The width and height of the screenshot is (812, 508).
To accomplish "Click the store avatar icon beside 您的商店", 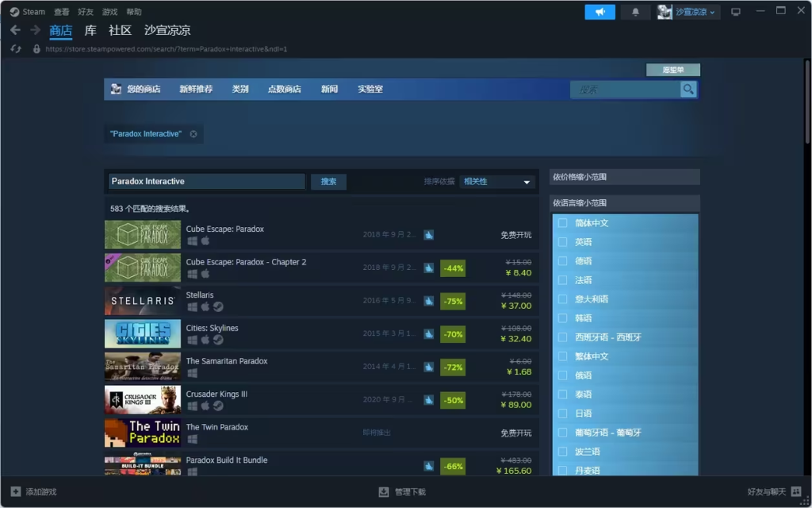I will tap(116, 89).
